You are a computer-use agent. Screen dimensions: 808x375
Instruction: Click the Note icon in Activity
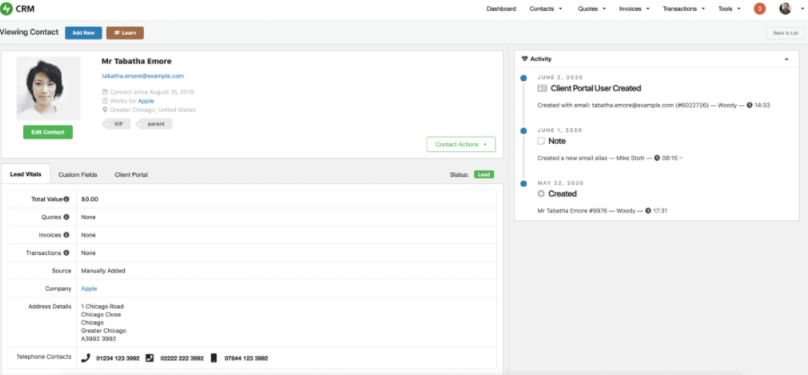(541, 141)
